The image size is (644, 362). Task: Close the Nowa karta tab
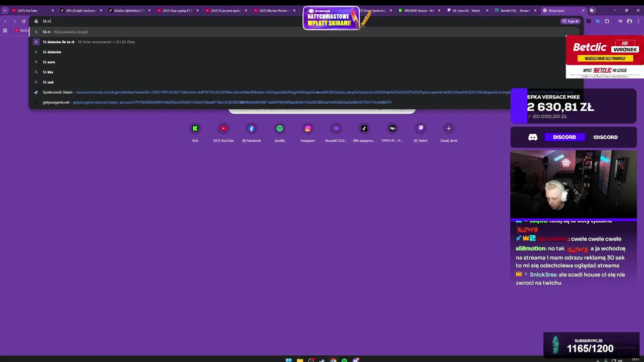[583, 11]
